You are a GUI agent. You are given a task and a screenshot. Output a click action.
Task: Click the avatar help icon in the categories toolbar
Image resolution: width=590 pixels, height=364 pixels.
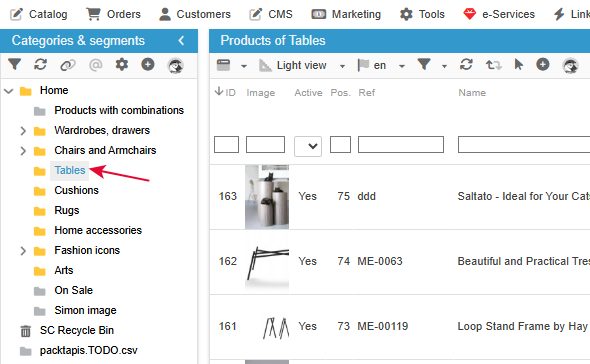175,65
